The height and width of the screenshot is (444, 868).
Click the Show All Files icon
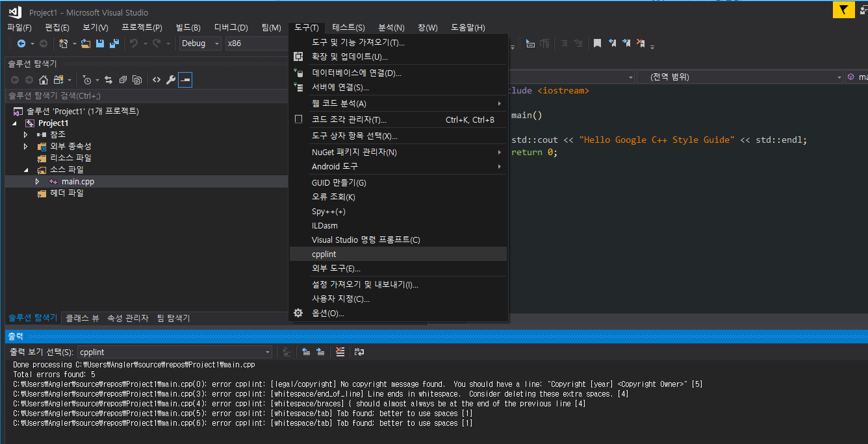[137, 80]
